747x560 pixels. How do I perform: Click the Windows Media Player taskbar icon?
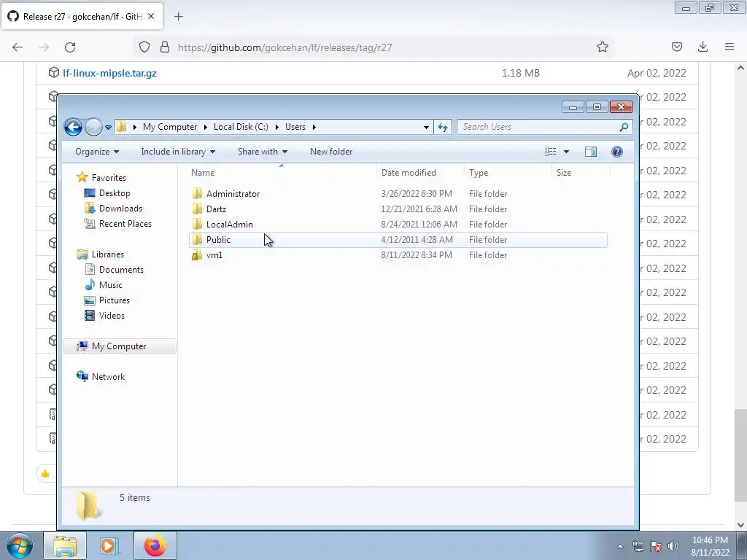(108, 545)
